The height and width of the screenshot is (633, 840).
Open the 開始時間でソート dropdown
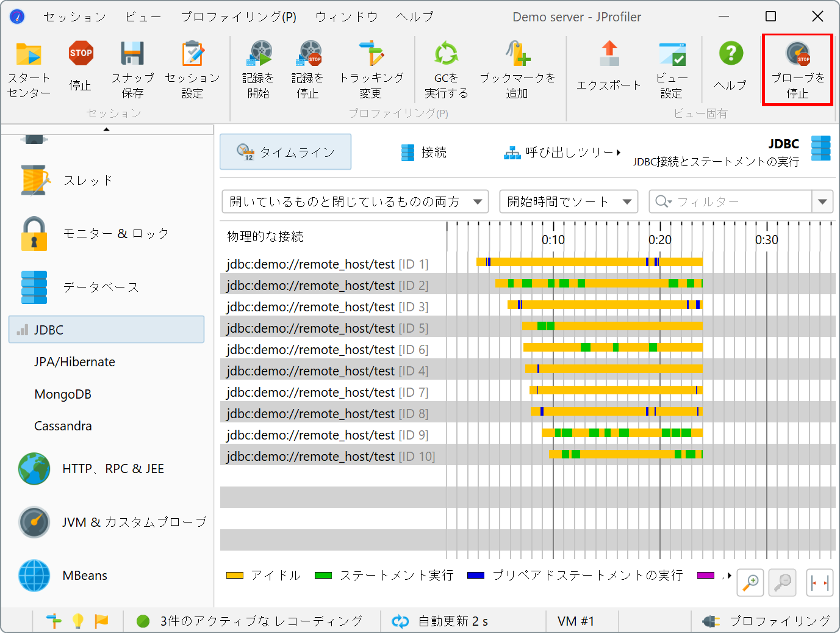click(569, 201)
